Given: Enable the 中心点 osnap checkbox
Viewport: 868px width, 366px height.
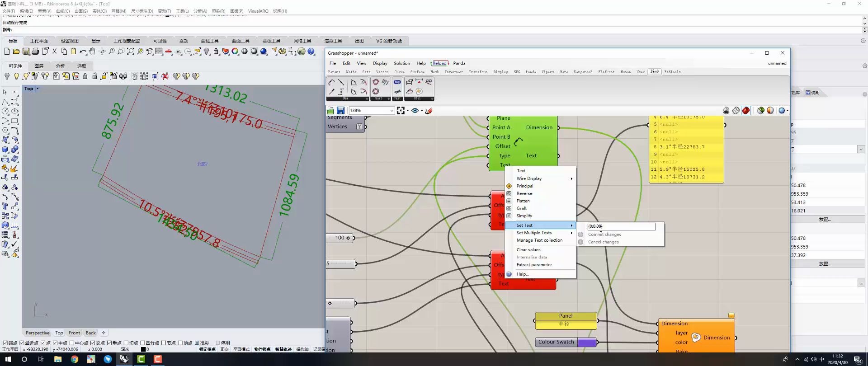Looking at the screenshot, I should pos(72,343).
